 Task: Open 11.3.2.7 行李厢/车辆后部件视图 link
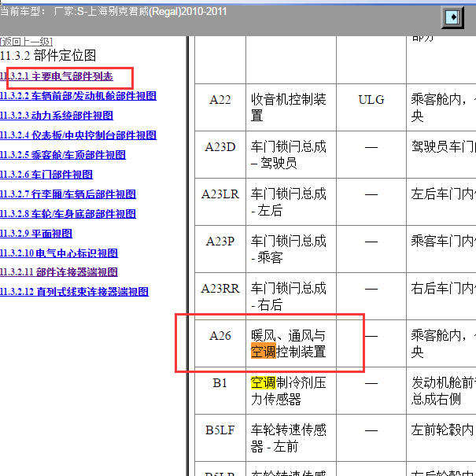click(68, 194)
